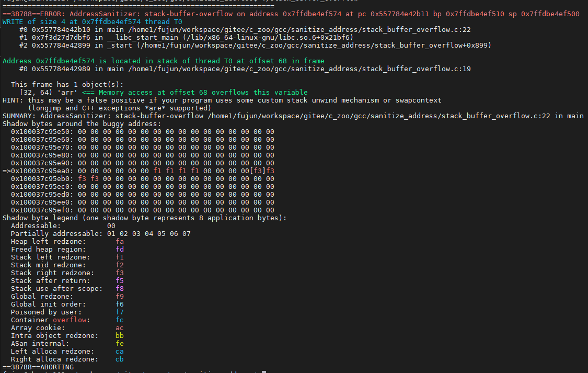This screenshot has width=588, height=373.
Task: Click the 'cb' right alloca value
Action: click(x=120, y=359)
